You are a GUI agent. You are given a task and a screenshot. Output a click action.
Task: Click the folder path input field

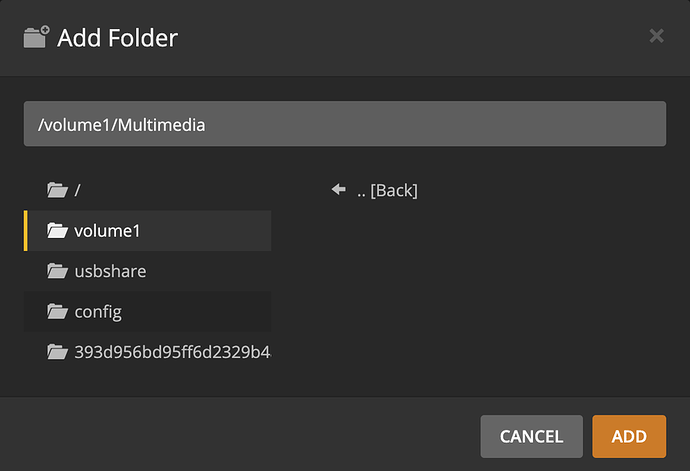(345, 124)
